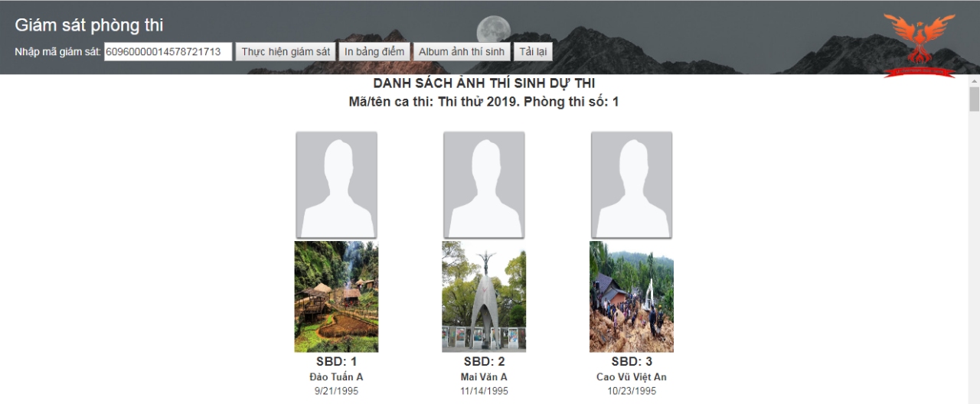This screenshot has height=404, width=980.
Task: Select the avatar placeholder for SBD 2
Action: (x=484, y=184)
